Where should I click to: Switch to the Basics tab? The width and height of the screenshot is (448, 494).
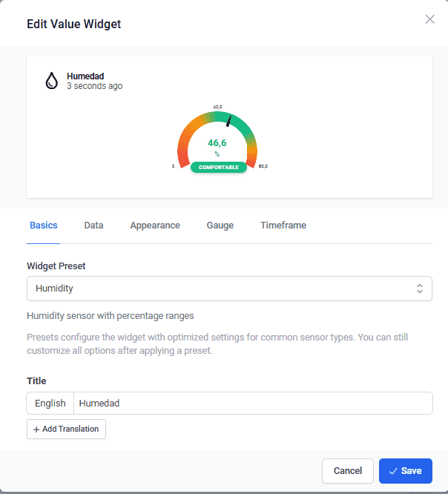[x=43, y=225]
